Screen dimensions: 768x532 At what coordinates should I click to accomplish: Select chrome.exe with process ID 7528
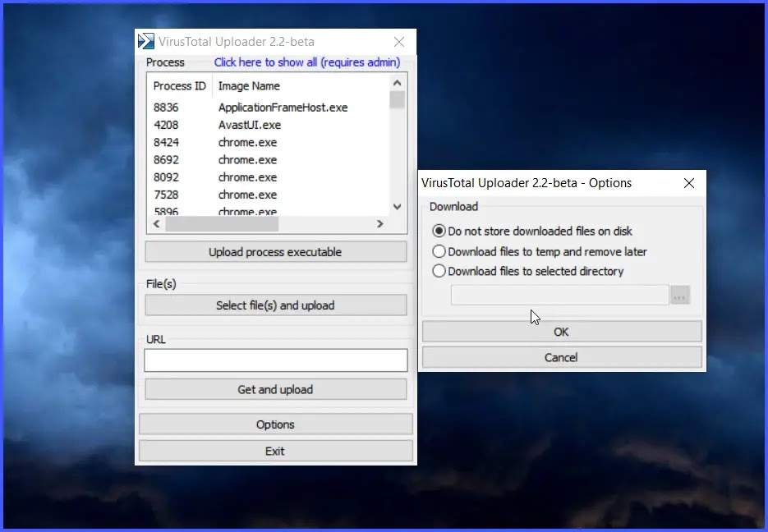(269, 195)
